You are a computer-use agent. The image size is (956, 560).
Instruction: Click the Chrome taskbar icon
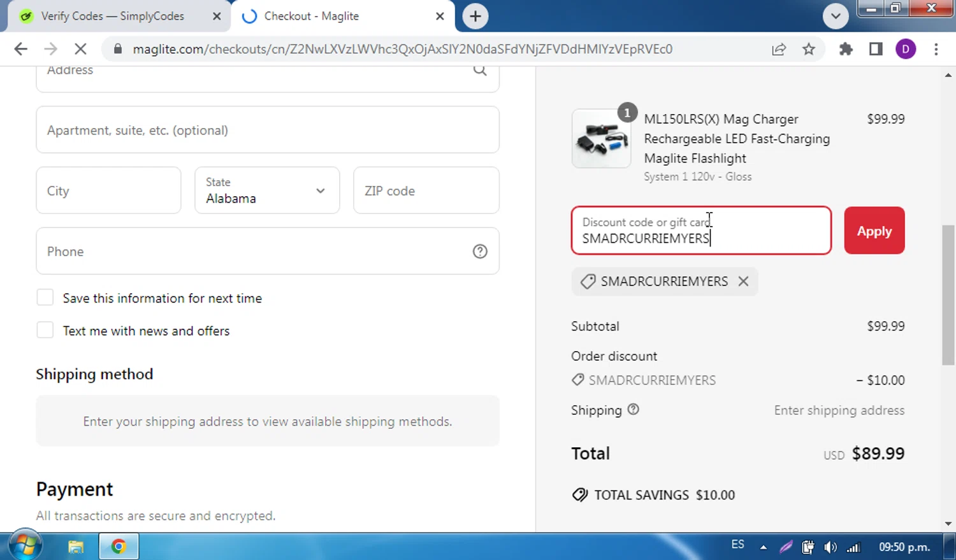[x=119, y=547]
